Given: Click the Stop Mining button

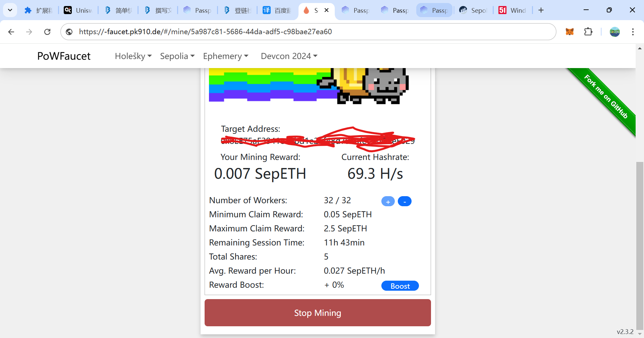Looking at the screenshot, I should coord(318,313).
